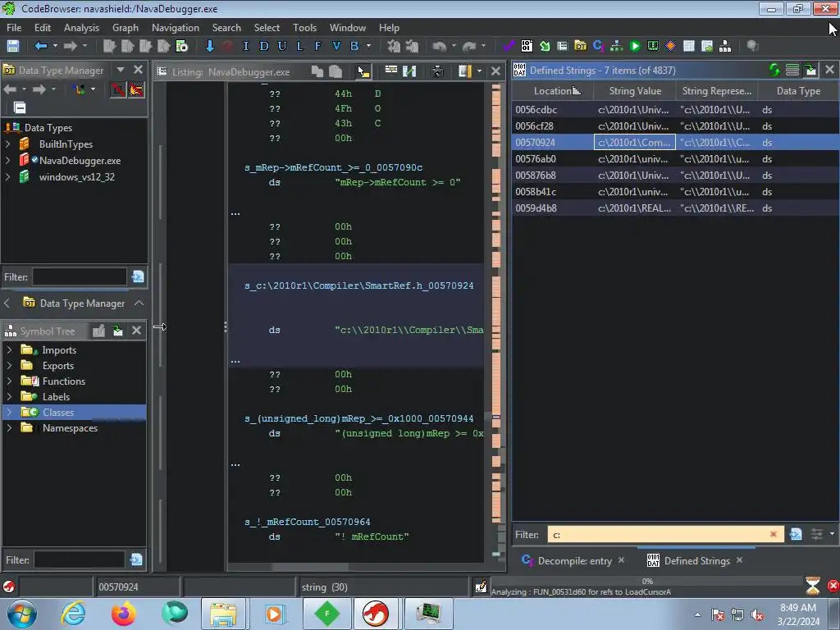Collapse all data types with minus icon
This screenshot has height=630, width=840.
pos(20,107)
